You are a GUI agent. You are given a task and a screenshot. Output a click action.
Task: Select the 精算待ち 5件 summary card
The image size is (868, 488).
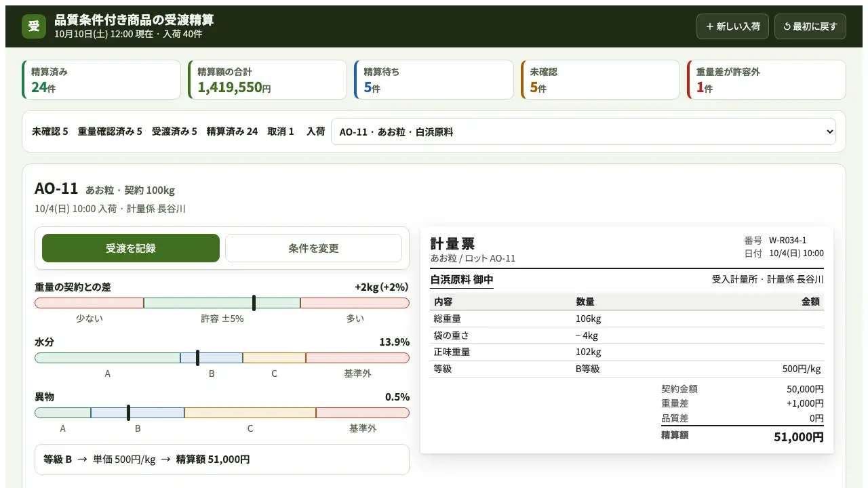434,80
